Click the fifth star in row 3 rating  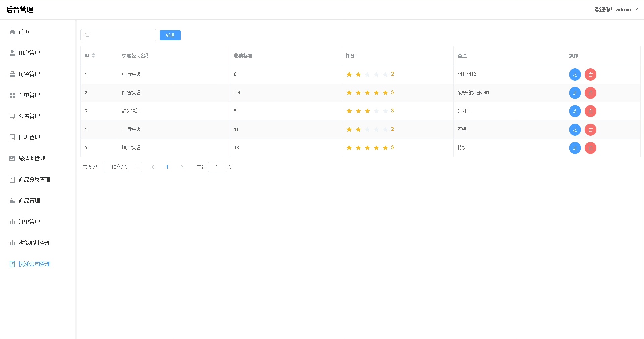(x=385, y=111)
